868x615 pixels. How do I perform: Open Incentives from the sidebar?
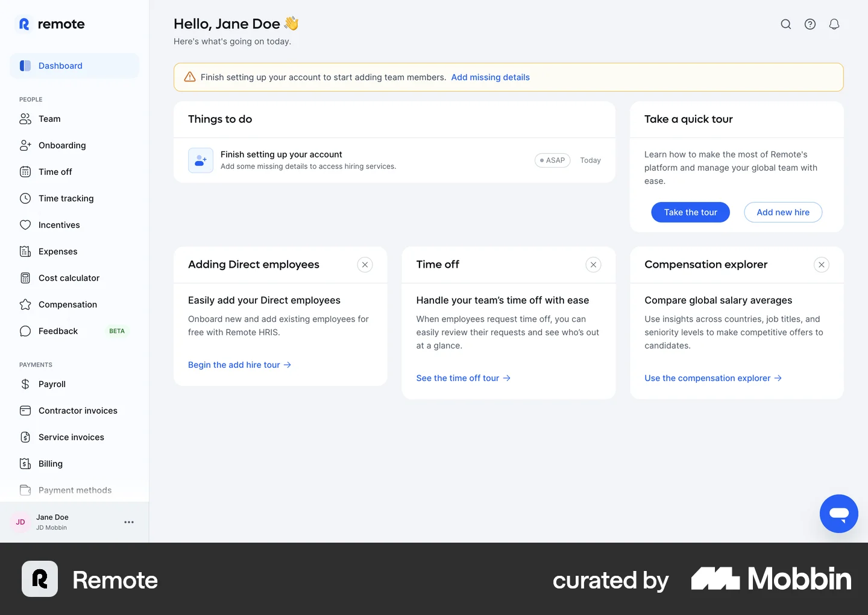pyautogui.click(x=74, y=225)
